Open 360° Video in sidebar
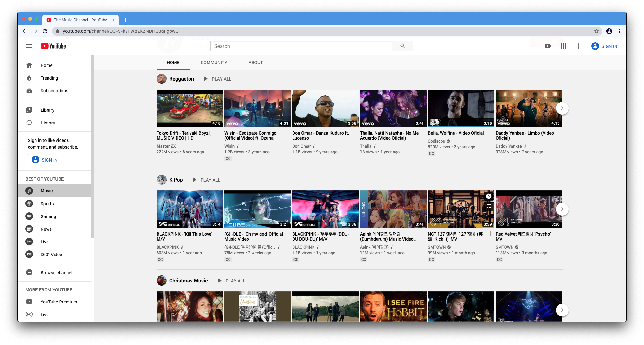 tap(55, 255)
